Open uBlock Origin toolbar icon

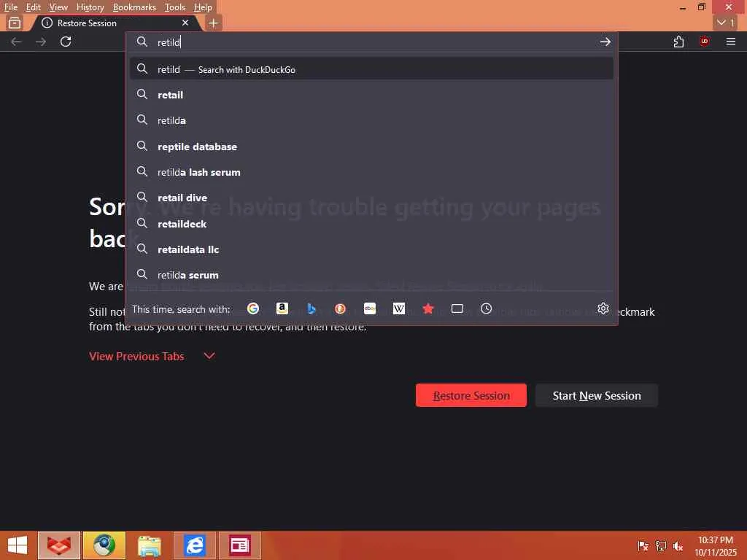click(x=704, y=42)
